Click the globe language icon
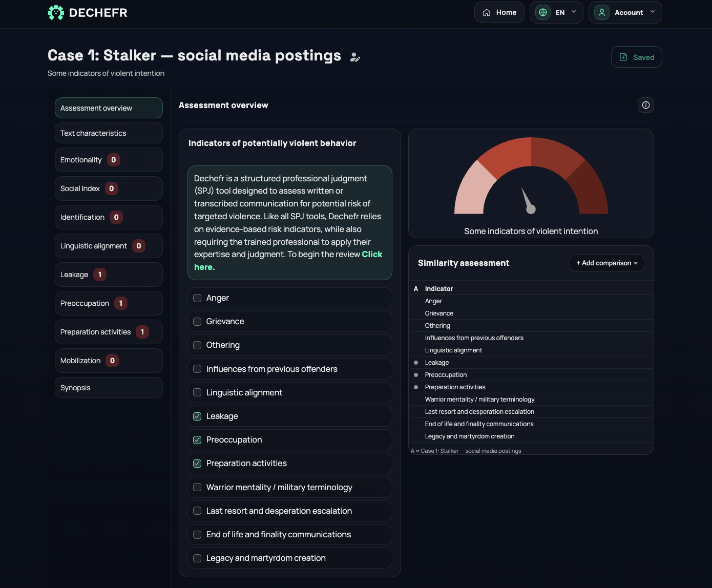This screenshot has height=588, width=712. [x=543, y=12]
